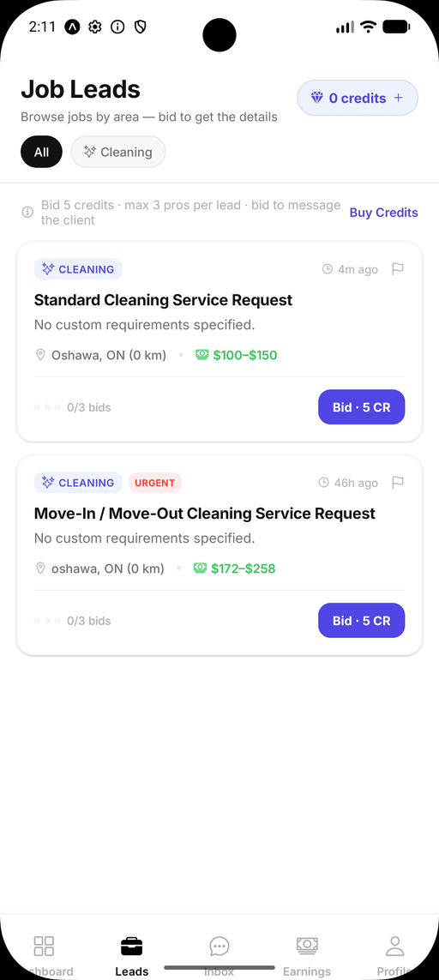Tap the plus icon in credits pill
Screen dimensions: 439x980
point(399,98)
